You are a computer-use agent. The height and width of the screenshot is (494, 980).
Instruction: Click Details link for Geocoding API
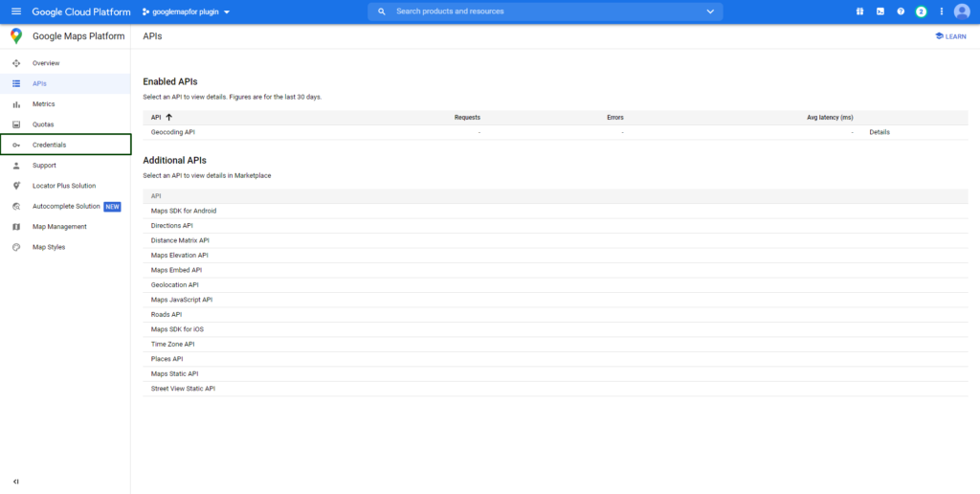tap(879, 132)
